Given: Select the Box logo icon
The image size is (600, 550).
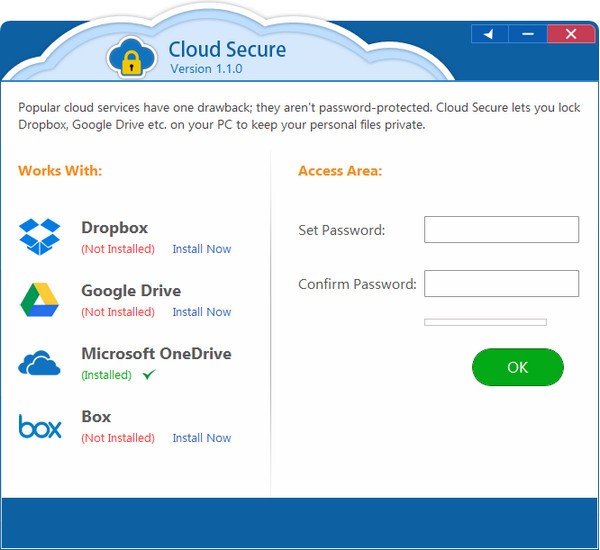Looking at the screenshot, I should pos(40,427).
